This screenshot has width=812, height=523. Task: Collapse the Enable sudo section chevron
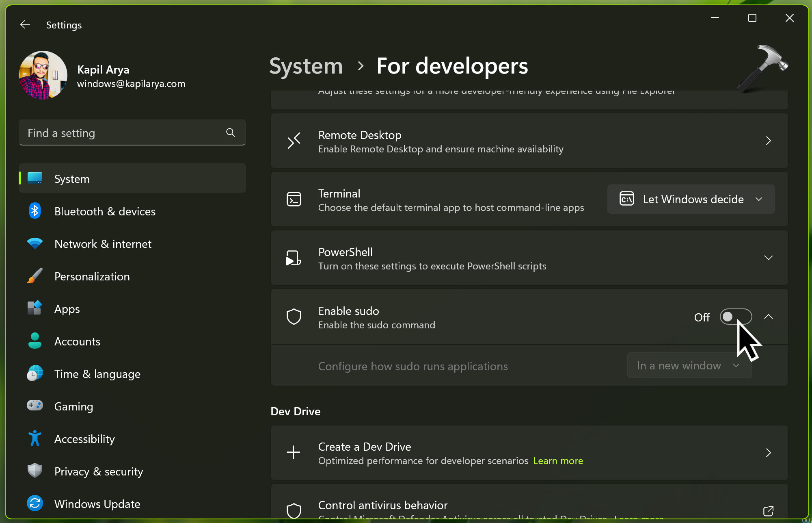click(x=768, y=317)
